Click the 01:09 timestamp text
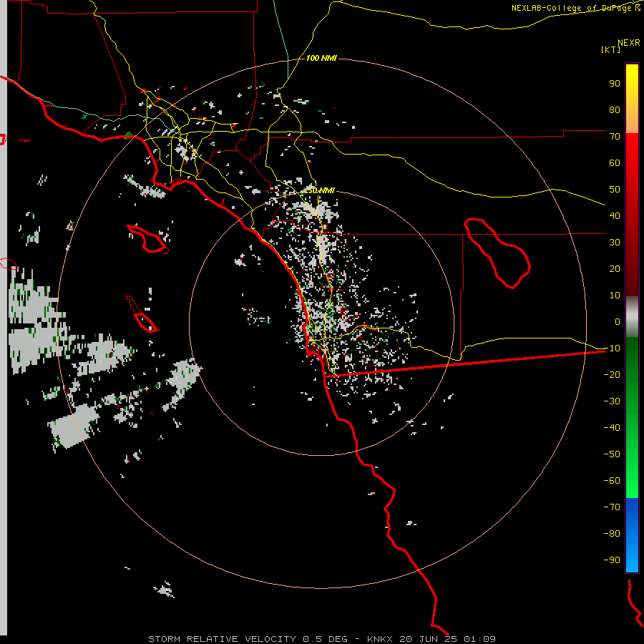 click(x=479, y=639)
